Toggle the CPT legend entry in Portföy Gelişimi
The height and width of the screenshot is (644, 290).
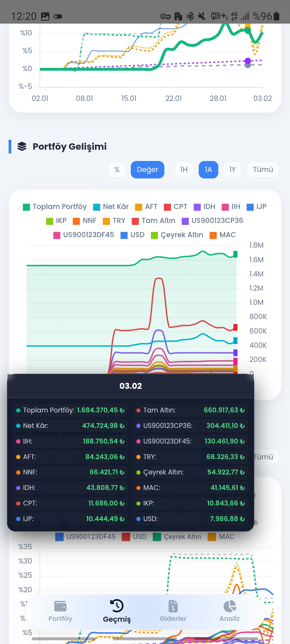[175, 207]
